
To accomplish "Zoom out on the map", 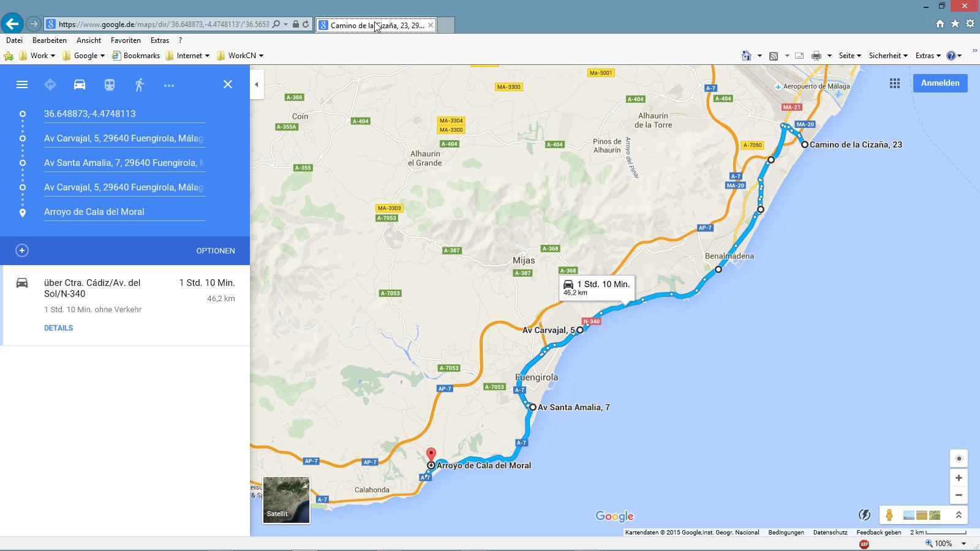I will pyautogui.click(x=959, y=495).
